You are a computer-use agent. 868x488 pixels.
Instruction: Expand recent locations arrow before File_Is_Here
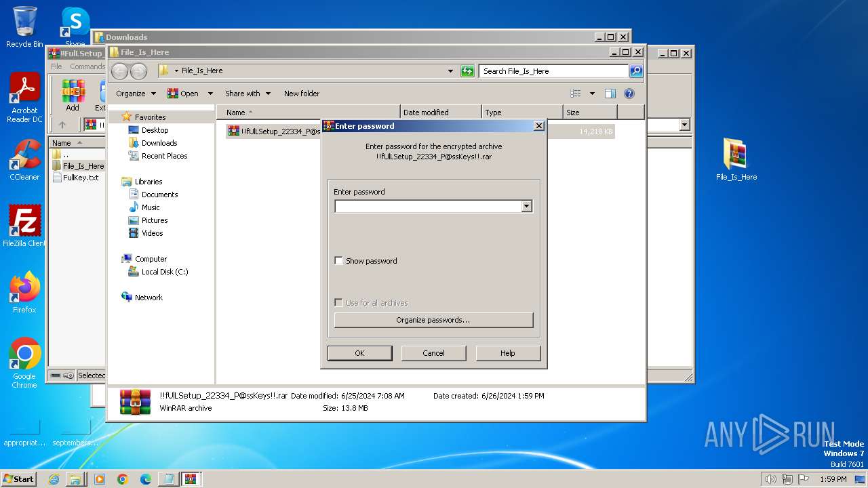[176, 71]
